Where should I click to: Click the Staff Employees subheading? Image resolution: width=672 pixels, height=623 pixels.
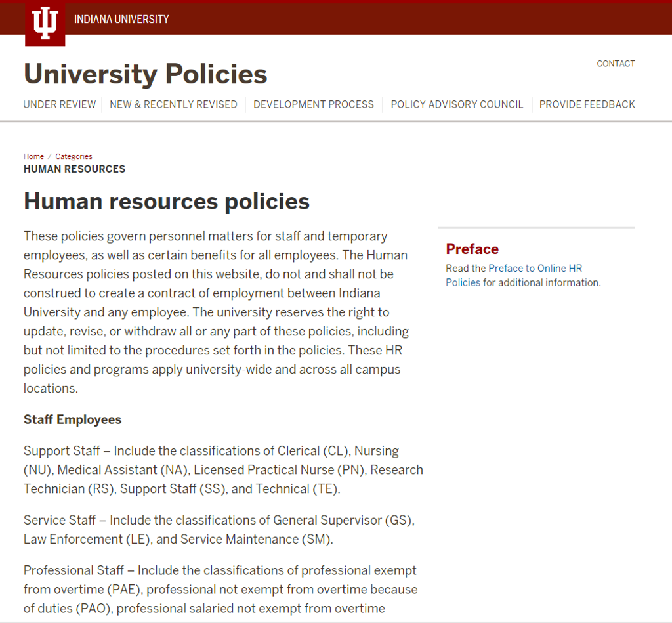(72, 419)
